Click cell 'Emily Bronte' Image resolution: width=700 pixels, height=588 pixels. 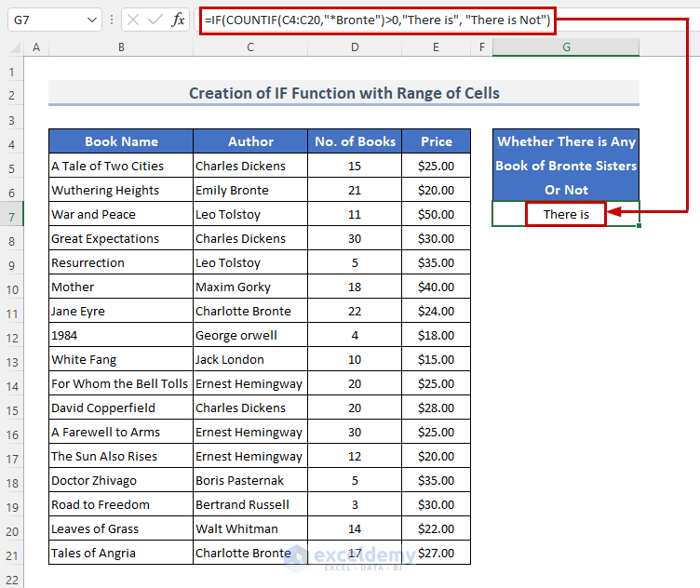coord(250,190)
